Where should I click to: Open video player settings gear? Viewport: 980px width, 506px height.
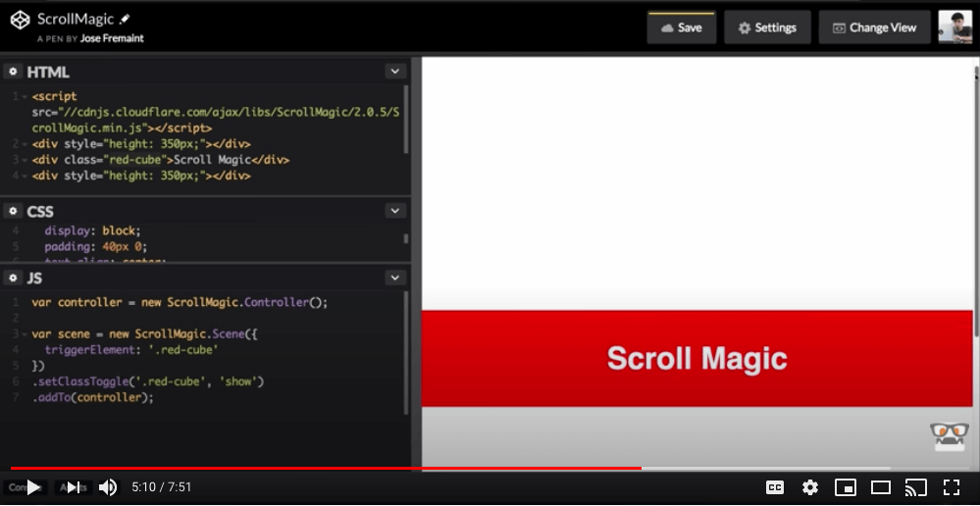(810, 487)
